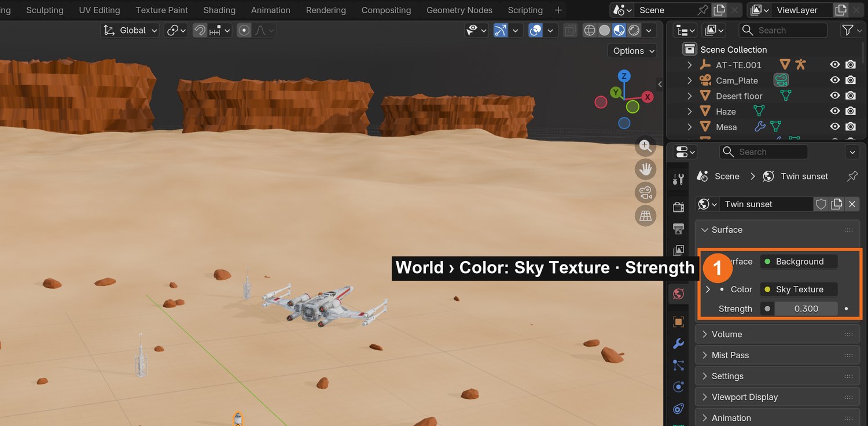This screenshot has height=426, width=868.
Task: Hide the Haze object in viewport
Action: click(x=834, y=111)
